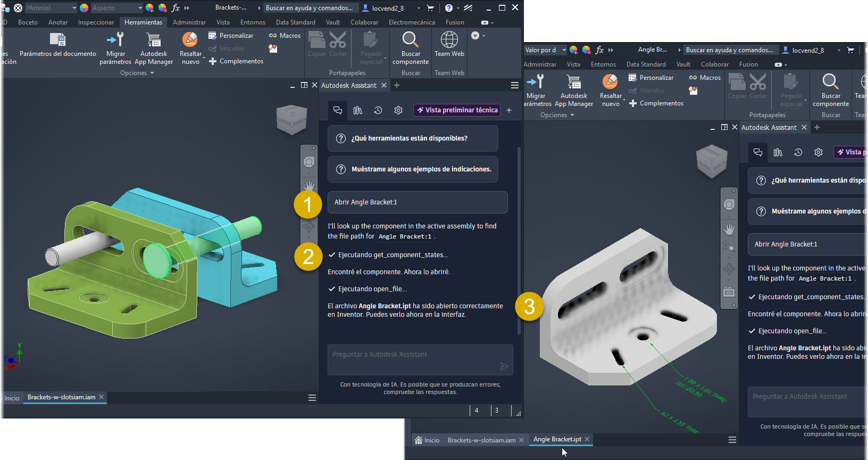Click Buscar componente in right window ribbon

click(x=831, y=91)
